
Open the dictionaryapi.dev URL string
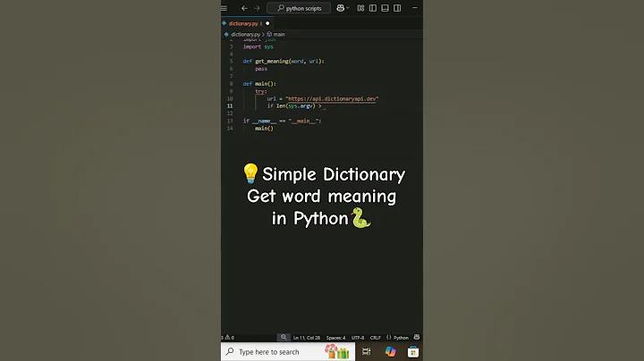click(332, 99)
